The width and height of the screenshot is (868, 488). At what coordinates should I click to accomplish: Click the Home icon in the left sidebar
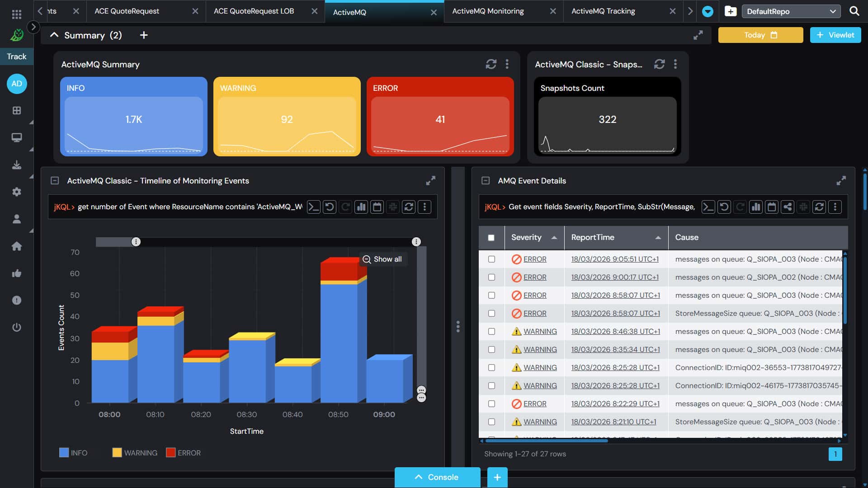pos(17,246)
